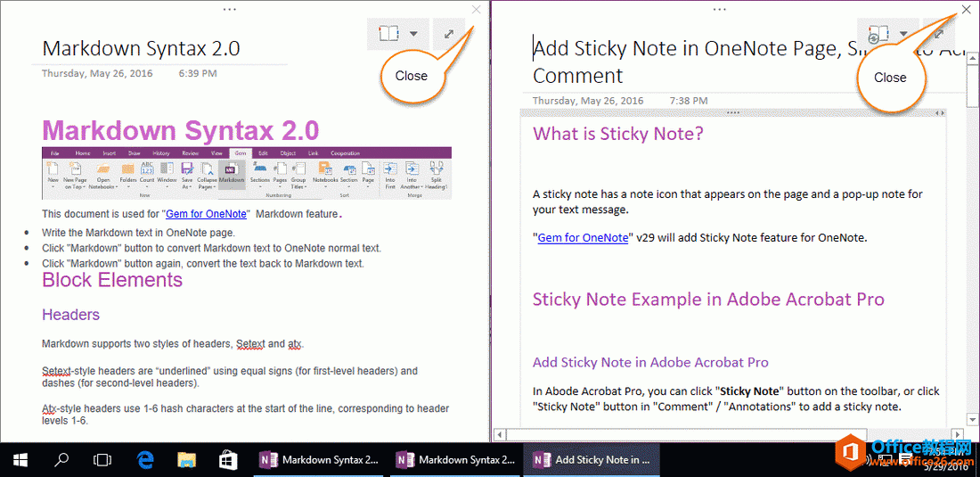The image size is (980, 477).
Task: Open the view mode icon in Markdown Syntax window
Action: coord(388,34)
